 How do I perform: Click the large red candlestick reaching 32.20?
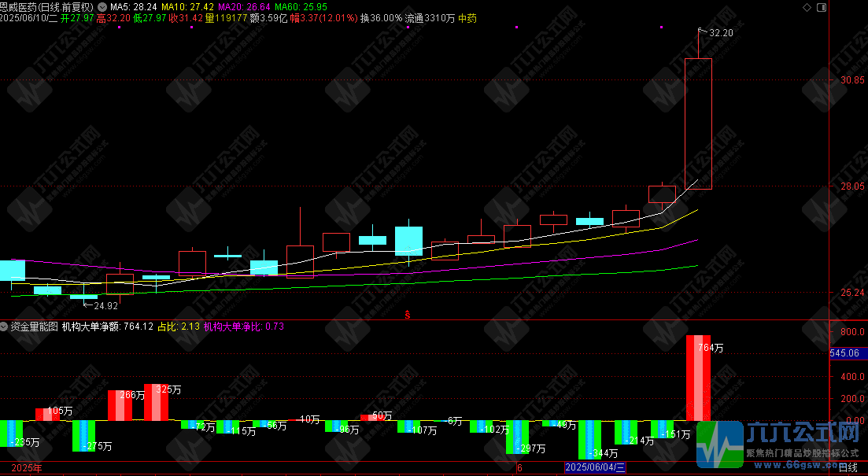pyautogui.click(x=699, y=124)
